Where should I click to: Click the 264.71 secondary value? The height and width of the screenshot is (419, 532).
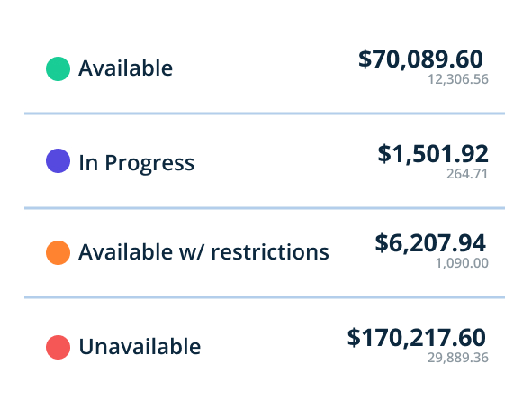tap(467, 174)
